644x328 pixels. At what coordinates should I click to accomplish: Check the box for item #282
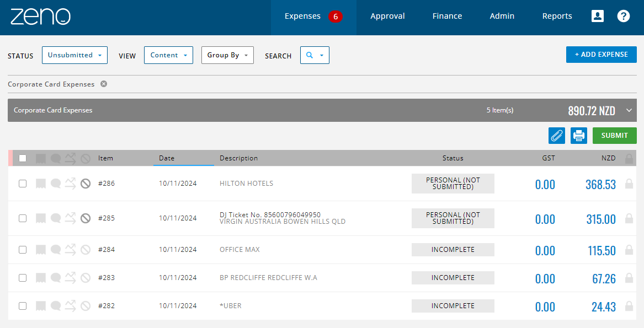[x=23, y=306]
